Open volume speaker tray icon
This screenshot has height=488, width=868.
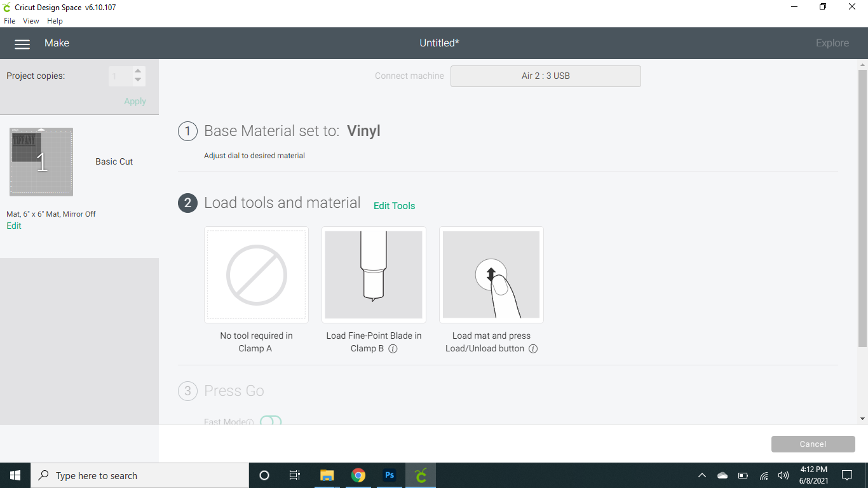coord(783,475)
